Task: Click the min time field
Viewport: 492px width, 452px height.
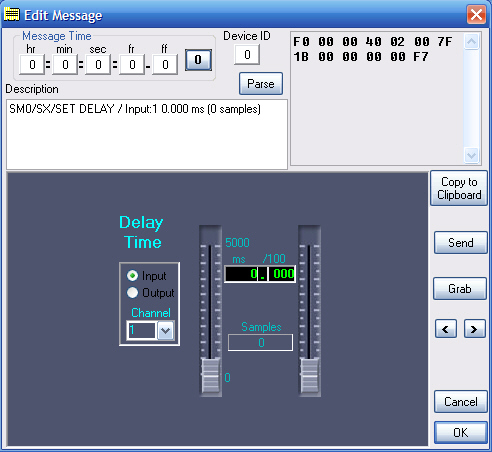Action: (65, 64)
